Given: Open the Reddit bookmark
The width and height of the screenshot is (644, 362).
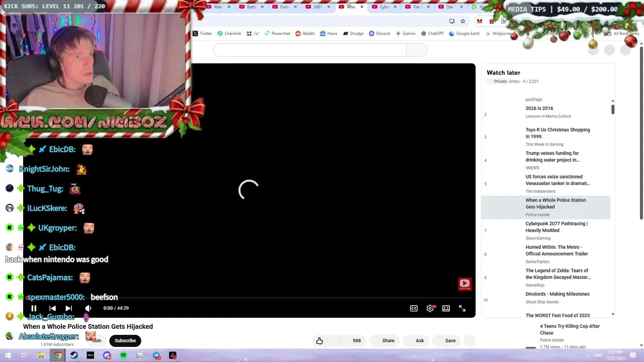Looking at the screenshot, I should point(305,34).
